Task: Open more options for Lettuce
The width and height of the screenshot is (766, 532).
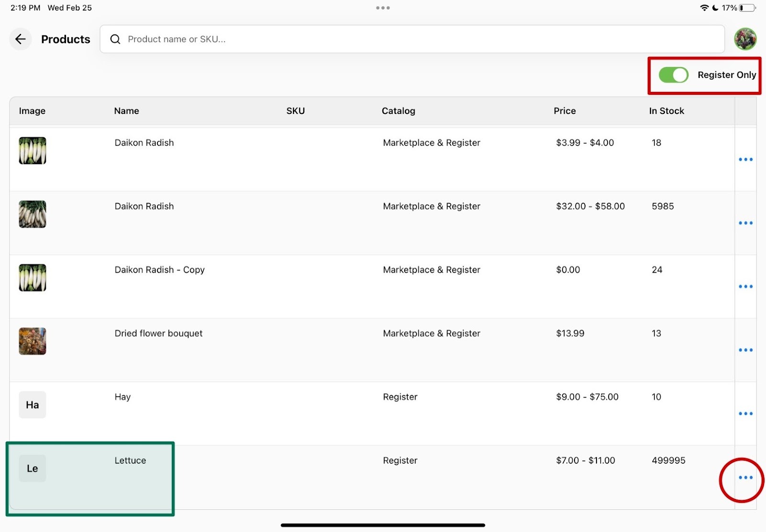Action: tap(745, 477)
